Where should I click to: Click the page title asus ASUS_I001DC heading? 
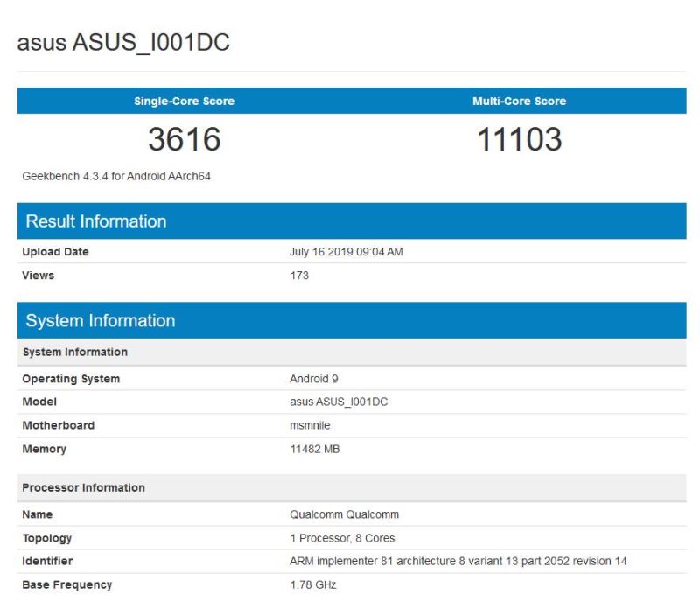pos(123,43)
